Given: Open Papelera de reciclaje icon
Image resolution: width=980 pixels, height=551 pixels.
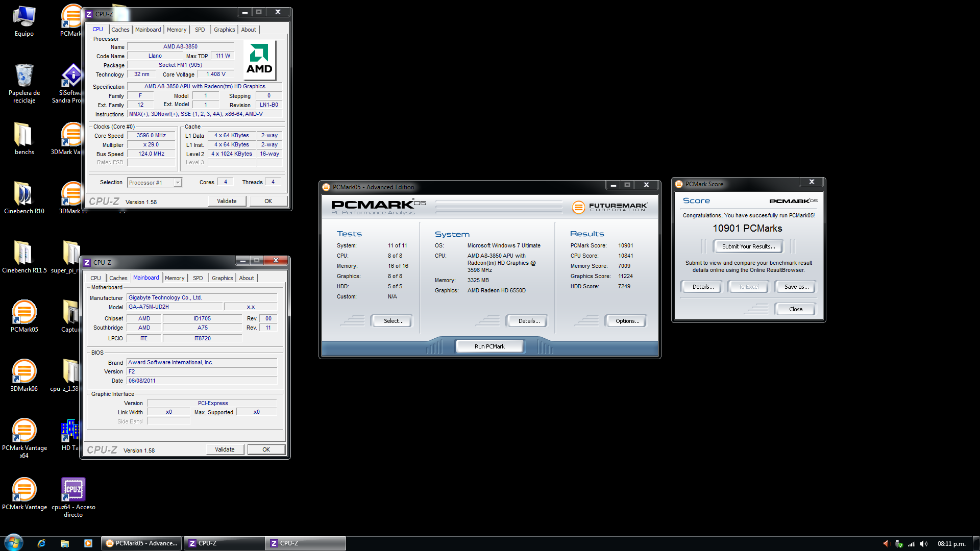Looking at the screenshot, I should pyautogui.click(x=24, y=84).
